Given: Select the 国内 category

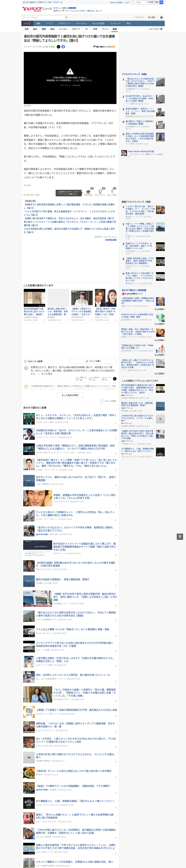Looking at the screenshot, I should (x=35, y=29).
